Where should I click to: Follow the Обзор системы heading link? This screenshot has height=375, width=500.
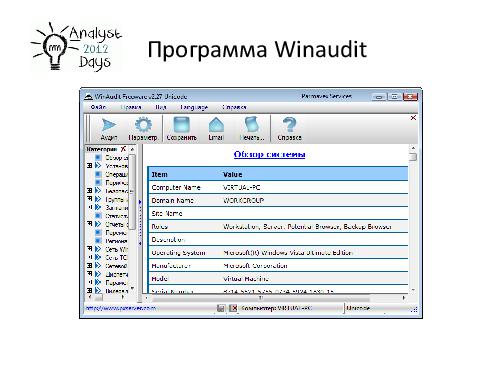tap(269, 154)
